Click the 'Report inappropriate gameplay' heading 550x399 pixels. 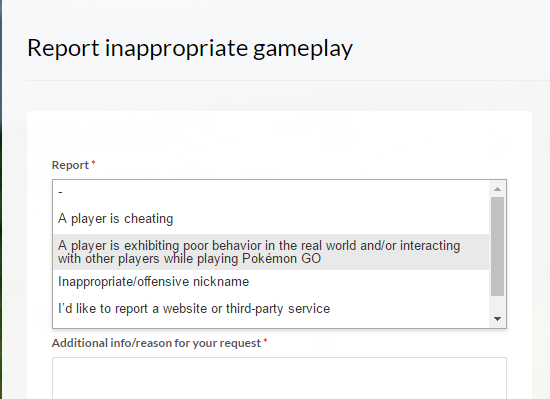click(x=190, y=48)
